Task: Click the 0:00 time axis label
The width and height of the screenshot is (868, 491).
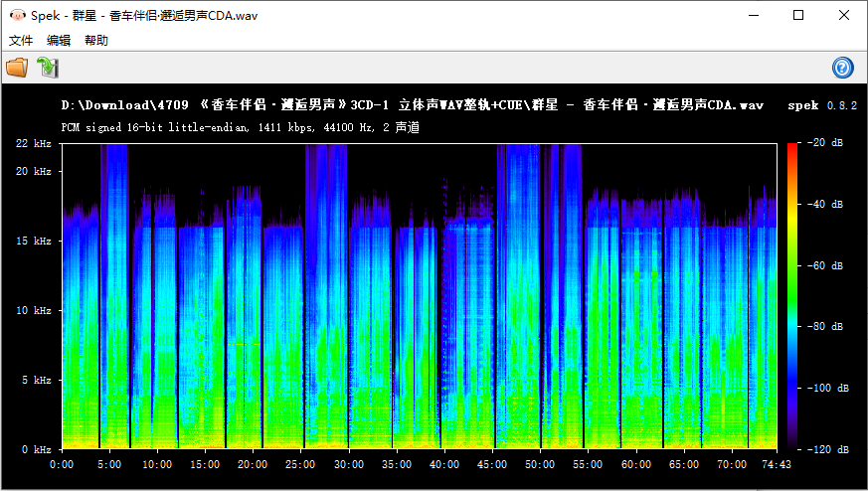Action: 62,464
